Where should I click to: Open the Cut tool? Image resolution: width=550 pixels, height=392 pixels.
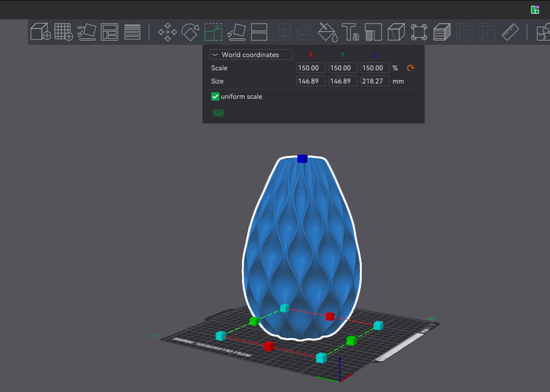click(259, 32)
